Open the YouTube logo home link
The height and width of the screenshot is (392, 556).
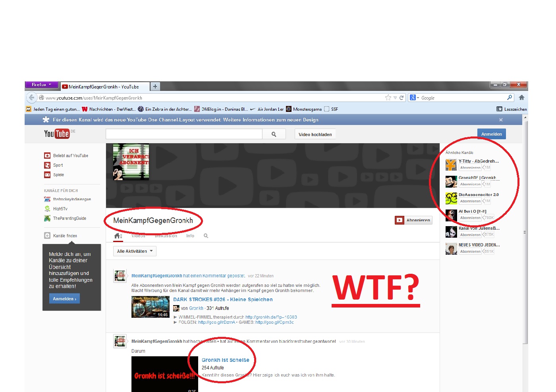pos(57,134)
